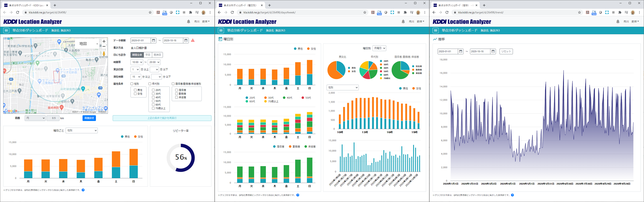Screen dimensions: 644x202
Task: Click the help question mark in middle window footer
Action: [x=298, y=195]
